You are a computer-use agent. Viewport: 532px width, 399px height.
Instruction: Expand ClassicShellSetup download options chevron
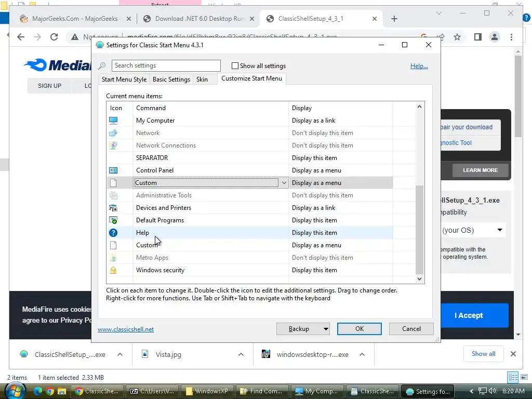(x=120, y=354)
